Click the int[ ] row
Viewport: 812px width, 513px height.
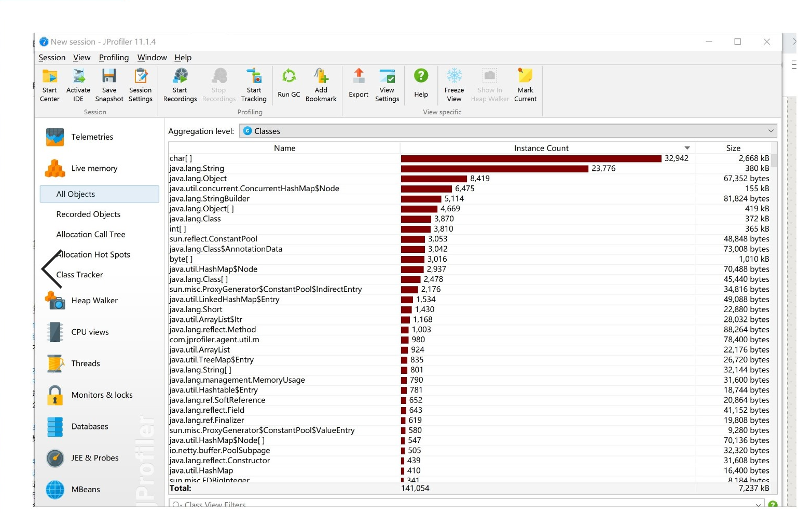pyautogui.click(x=470, y=229)
